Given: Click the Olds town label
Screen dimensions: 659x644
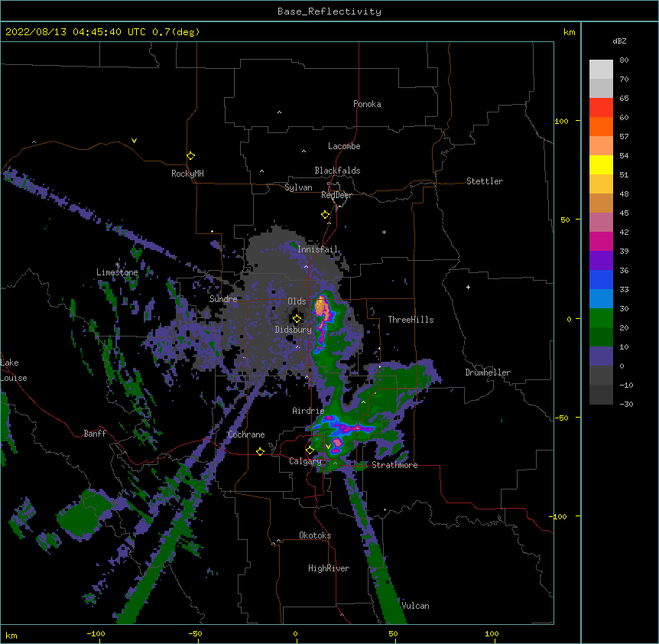Looking at the screenshot, I should pos(297,301).
